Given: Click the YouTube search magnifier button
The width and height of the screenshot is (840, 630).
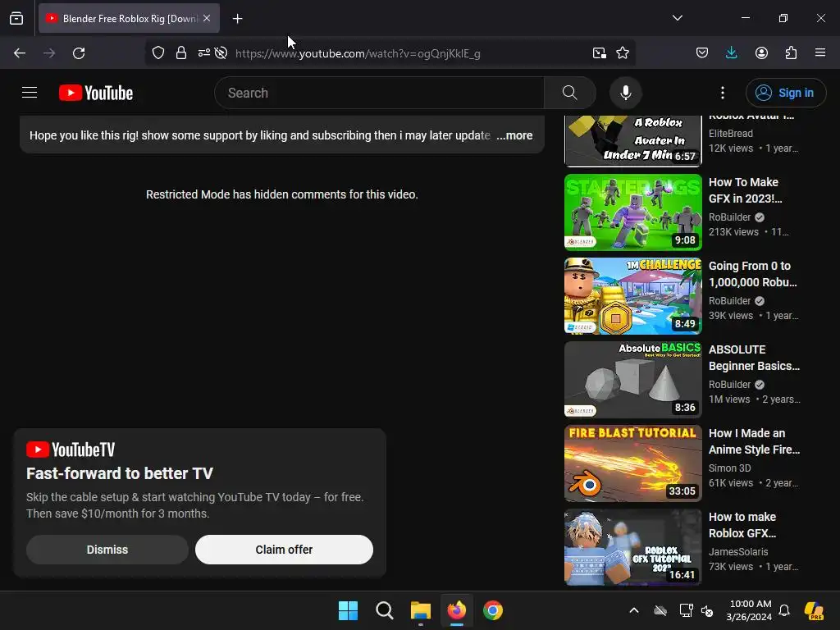Looking at the screenshot, I should coord(570,93).
